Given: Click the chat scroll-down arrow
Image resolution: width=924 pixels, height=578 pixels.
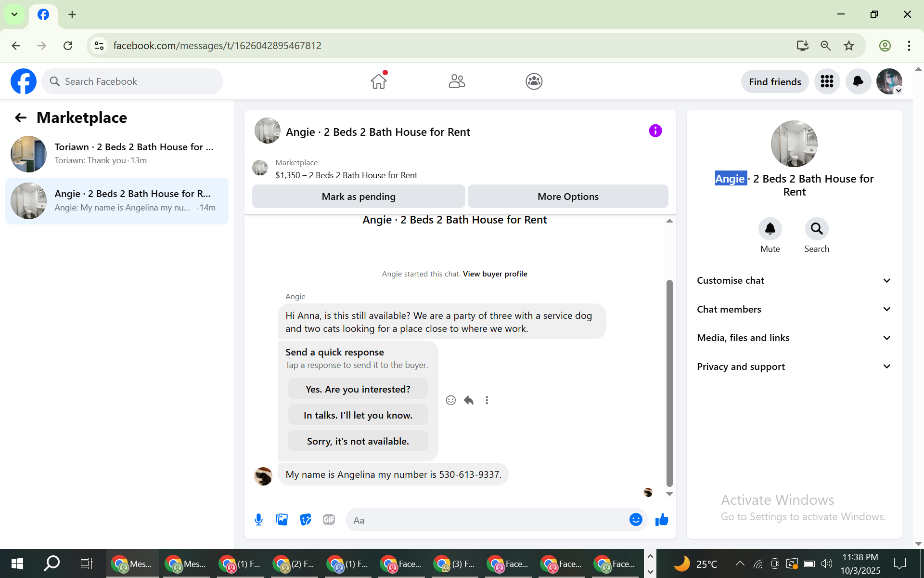Looking at the screenshot, I should click(x=669, y=494).
